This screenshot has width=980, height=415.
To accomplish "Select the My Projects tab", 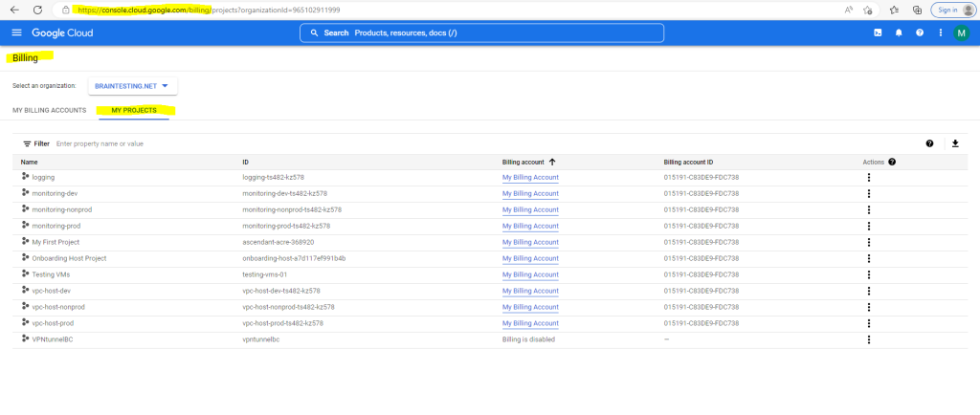I will pyautogui.click(x=134, y=111).
